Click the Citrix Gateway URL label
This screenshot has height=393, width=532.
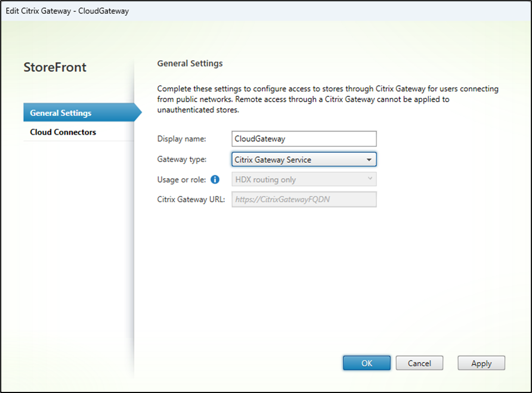tap(191, 199)
